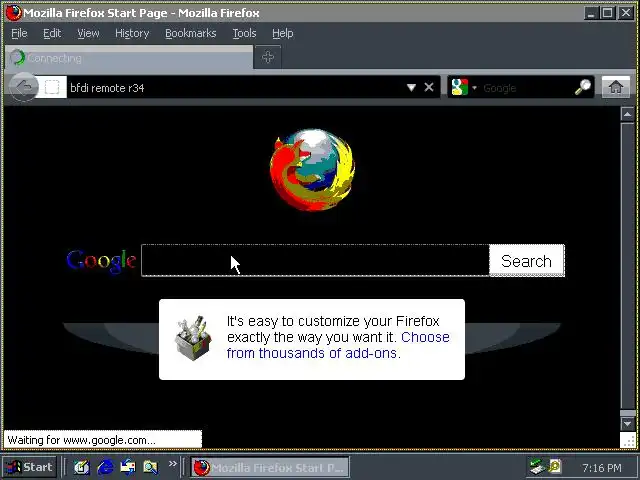Open the Help menu

tap(282, 33)
